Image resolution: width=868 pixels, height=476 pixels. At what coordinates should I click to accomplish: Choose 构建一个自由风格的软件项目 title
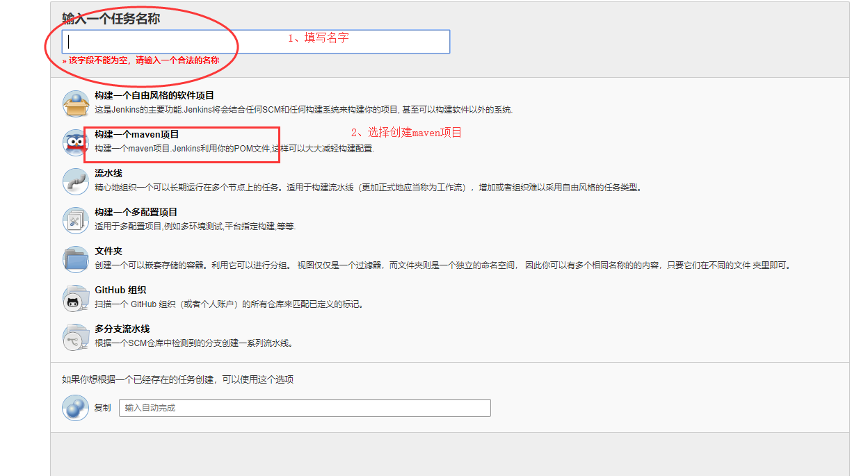click(154, 96)
